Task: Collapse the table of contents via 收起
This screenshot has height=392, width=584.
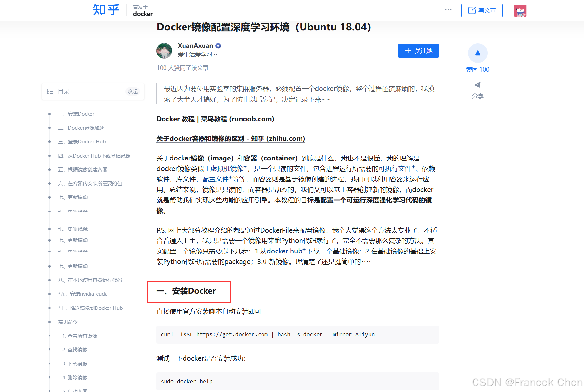Action: [x=132, y=91]
